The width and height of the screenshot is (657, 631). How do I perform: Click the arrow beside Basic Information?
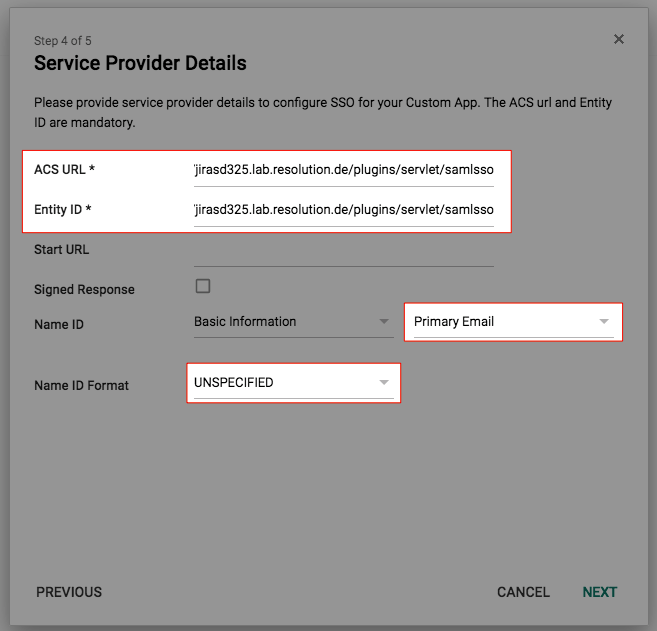coord(384,322)
